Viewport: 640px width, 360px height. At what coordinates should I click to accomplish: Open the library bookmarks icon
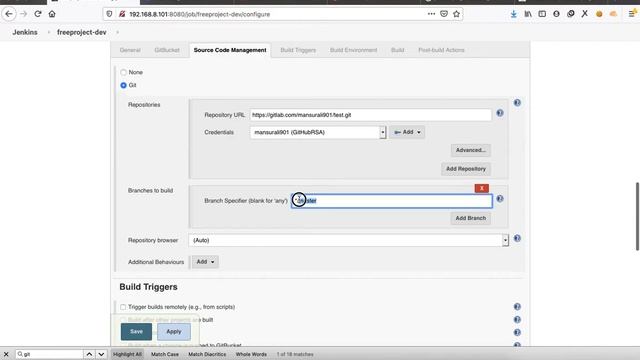click(528, 14)
